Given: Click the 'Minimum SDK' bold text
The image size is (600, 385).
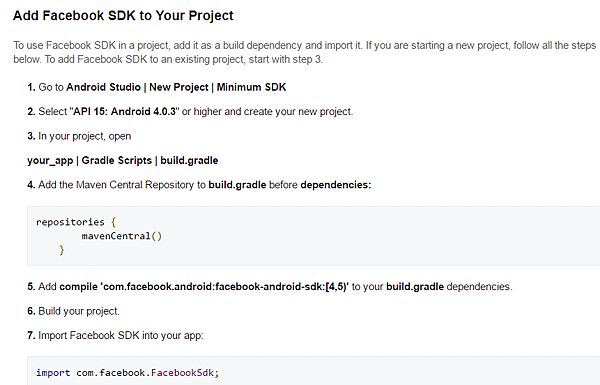Looking at the screenshot, I should tap(251, 87).
